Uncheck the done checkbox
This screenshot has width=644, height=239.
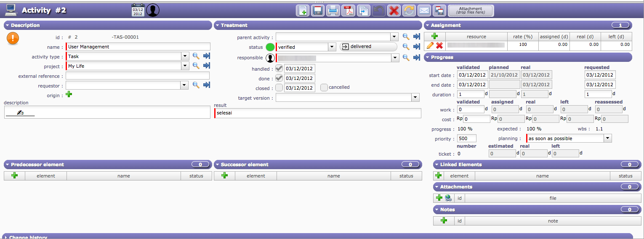click(x=279, y=78)
